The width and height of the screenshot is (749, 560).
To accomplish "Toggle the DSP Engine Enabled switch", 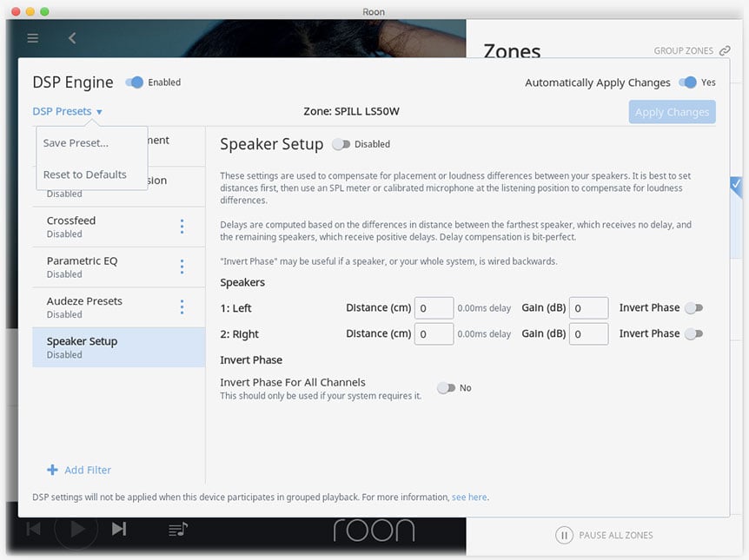I will coord(134,82).
